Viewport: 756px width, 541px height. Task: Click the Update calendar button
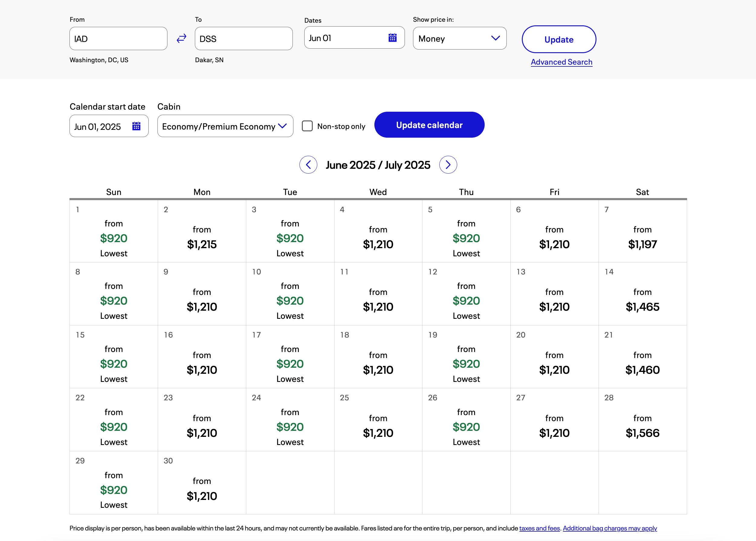[x=429, y=125]
